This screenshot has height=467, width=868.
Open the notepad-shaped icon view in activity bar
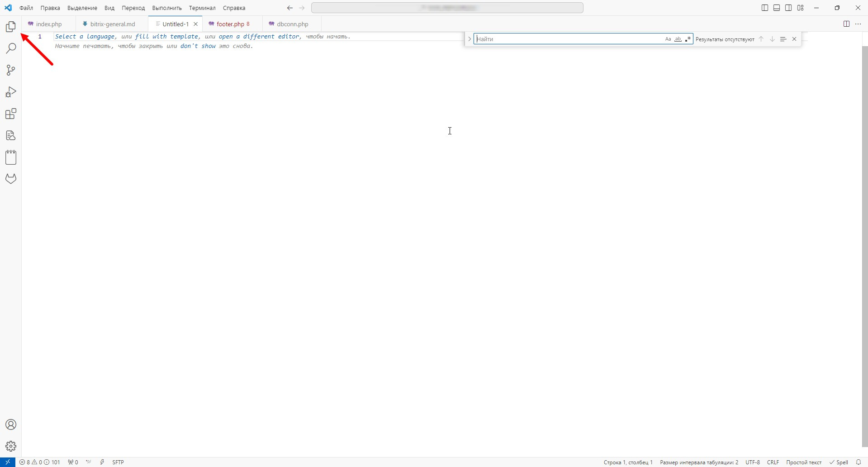tap(11, 157)
